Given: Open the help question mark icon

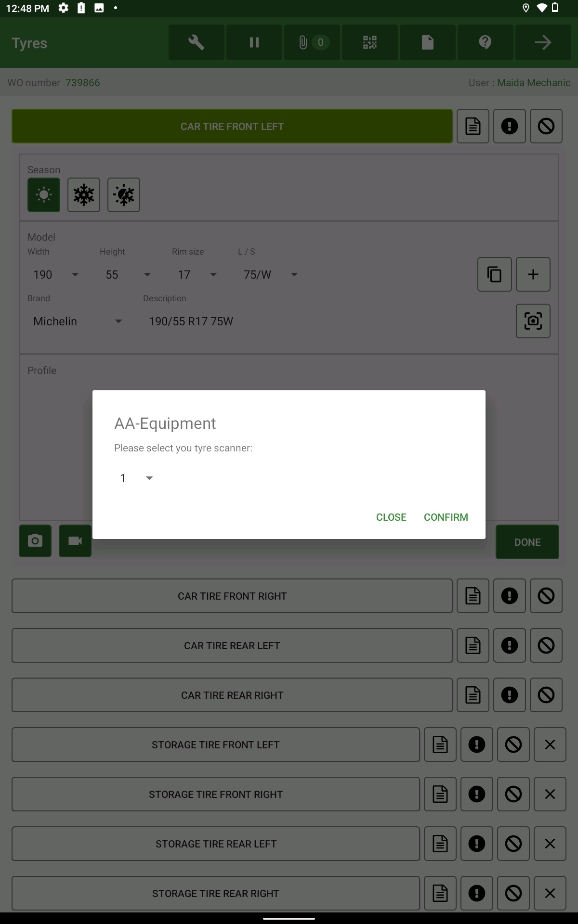Looking at the screenshot, I should click(x=485, y=43).
